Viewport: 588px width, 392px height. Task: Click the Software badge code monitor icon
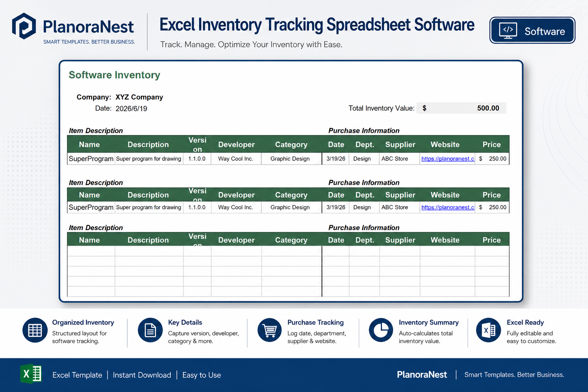[x=508, y=31]
